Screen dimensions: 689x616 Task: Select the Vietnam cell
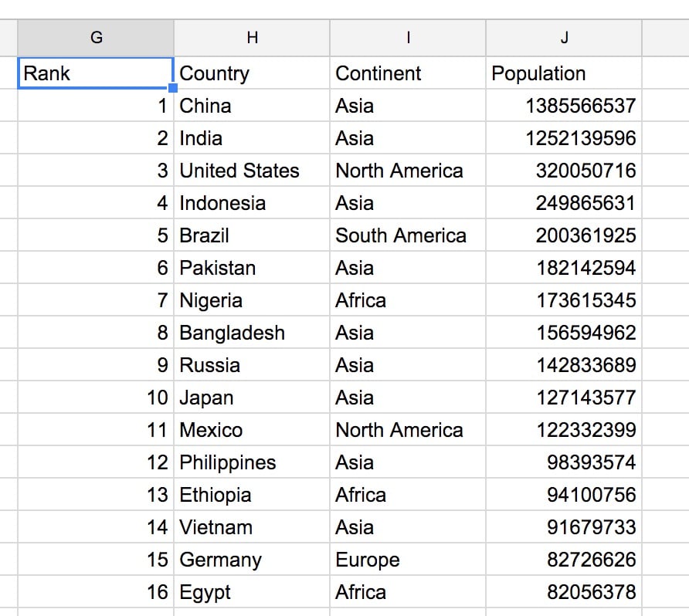(252, 527)
